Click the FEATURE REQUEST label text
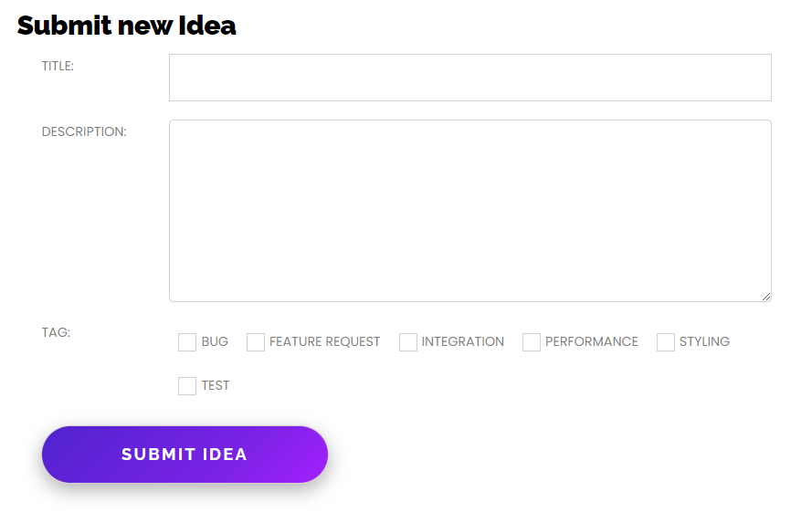This screenshot has width=812, height=523. point(324,341)
